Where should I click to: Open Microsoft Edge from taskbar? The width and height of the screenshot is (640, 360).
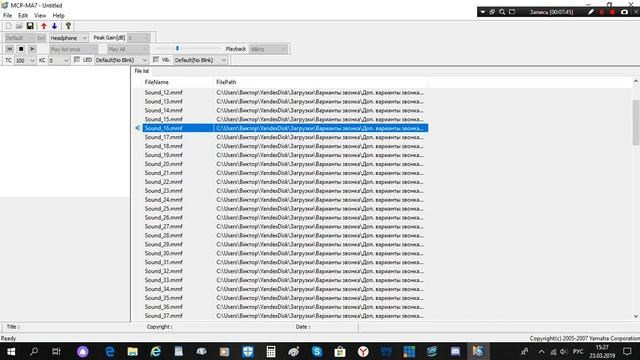click(110, 351)
